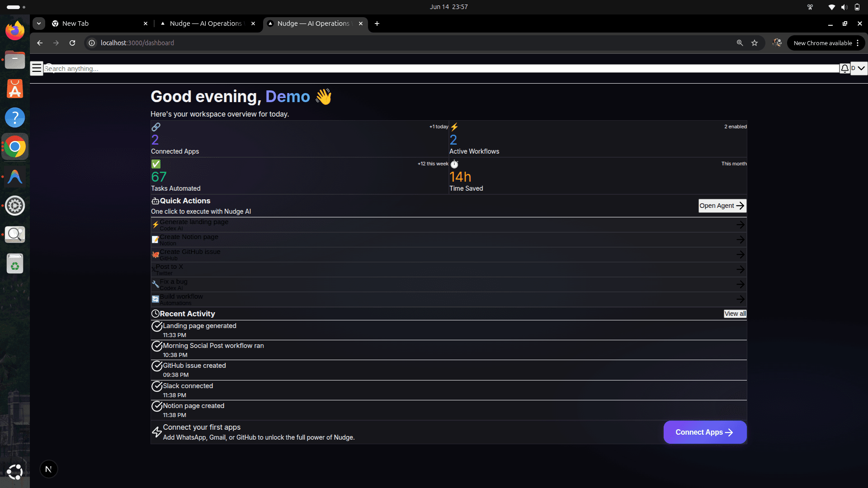Go back in browser history
The image size is (868, 488).
(x=40, y=43)
